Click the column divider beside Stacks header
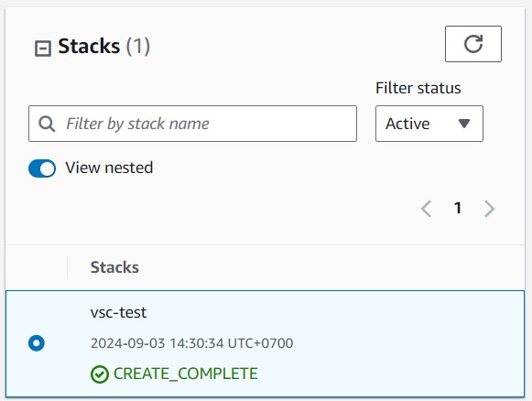 pyautogui.click(x=67, y=267)
